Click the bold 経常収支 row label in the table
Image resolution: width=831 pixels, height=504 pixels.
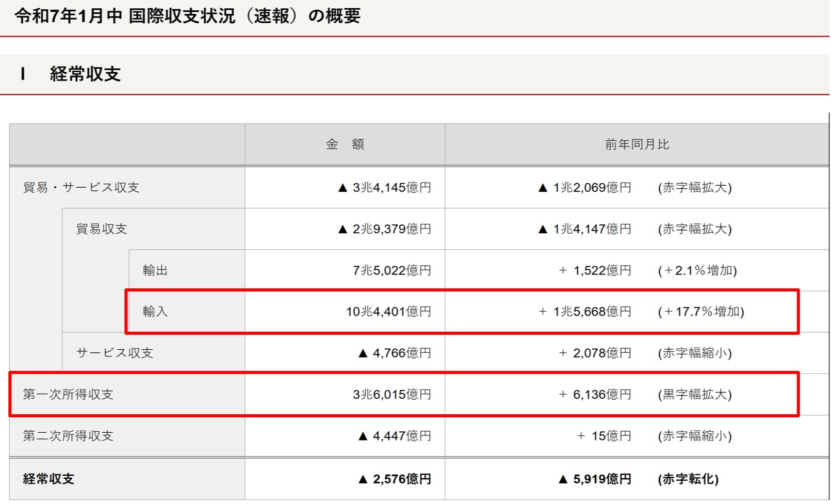48,479
